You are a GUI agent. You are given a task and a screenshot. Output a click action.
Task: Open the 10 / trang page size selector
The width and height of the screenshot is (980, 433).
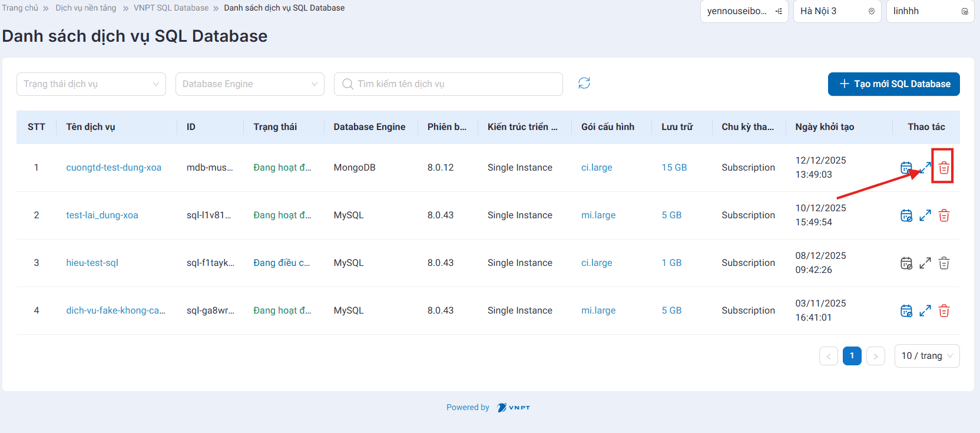coord(926,356)
